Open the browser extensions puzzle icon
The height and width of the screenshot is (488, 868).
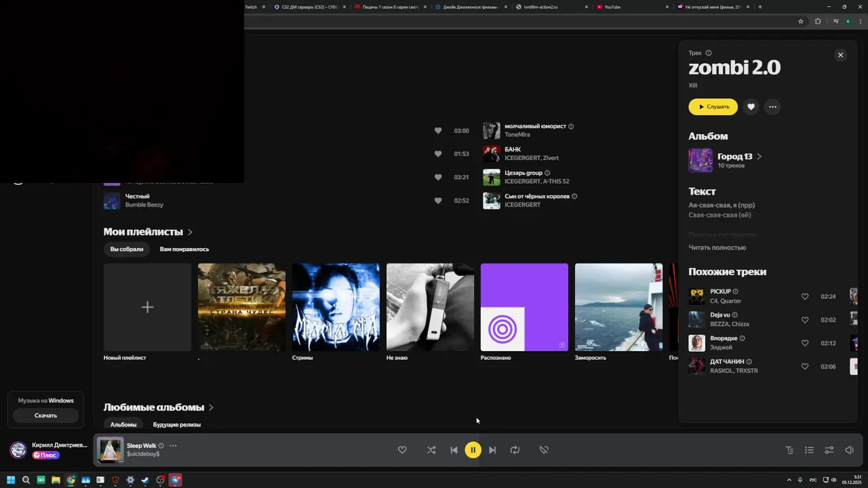(818, 22)
